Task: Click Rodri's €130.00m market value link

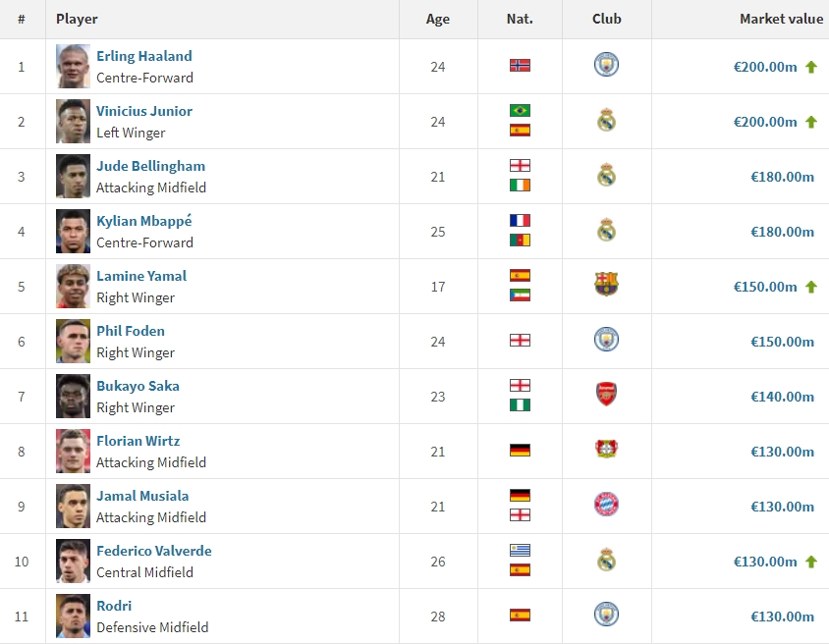Action: point(782,617)
